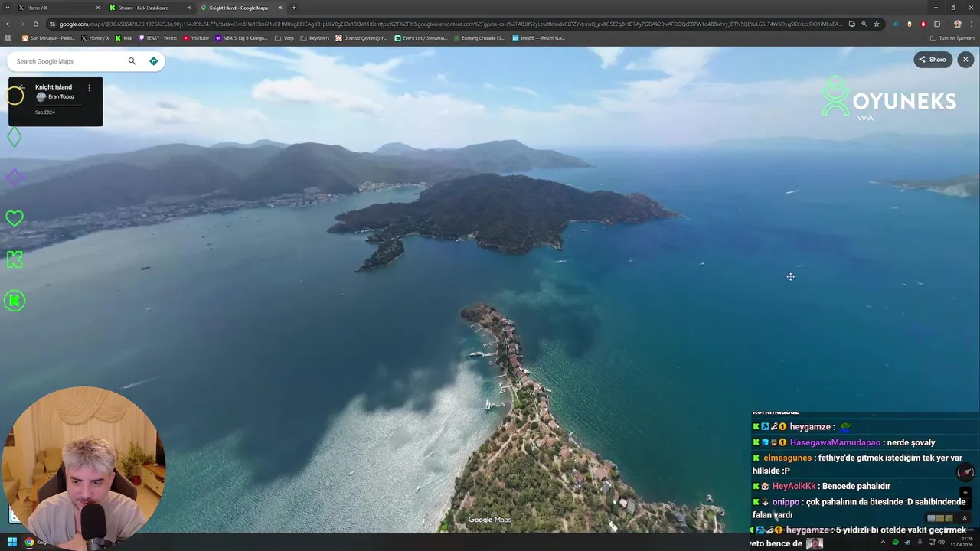This screenshot has height=551, width=980.
Task: Open the YouTube bookmark
Action: [x=196, y=37]
